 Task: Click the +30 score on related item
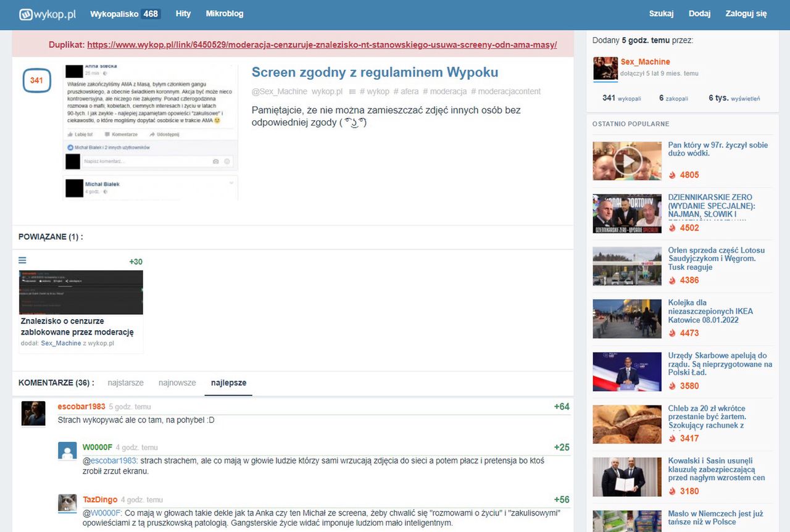(x=136, y=262)
